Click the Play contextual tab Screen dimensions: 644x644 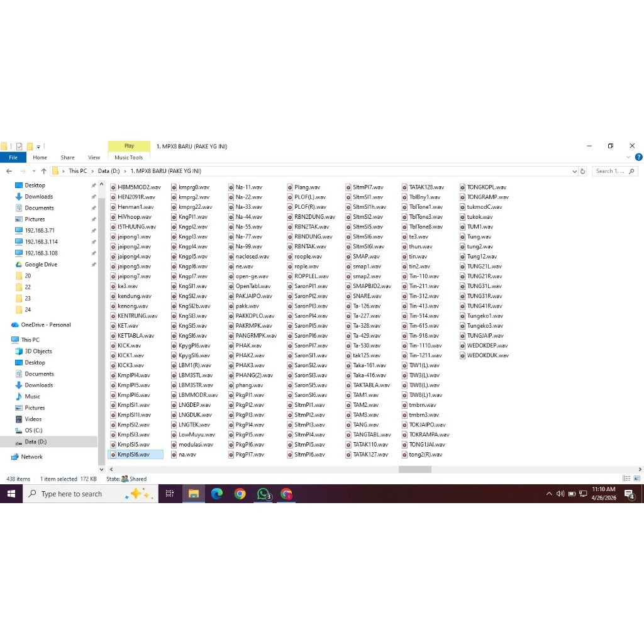pos(129,146)
